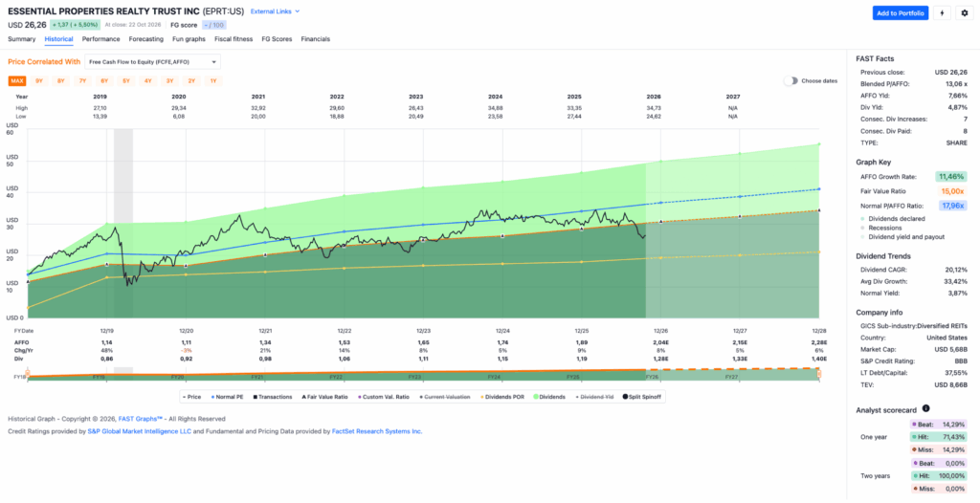The height and width of the screenshot is (503, 980).
Task: Toggle Dividends declared in Graph Key
Action: 893,219
